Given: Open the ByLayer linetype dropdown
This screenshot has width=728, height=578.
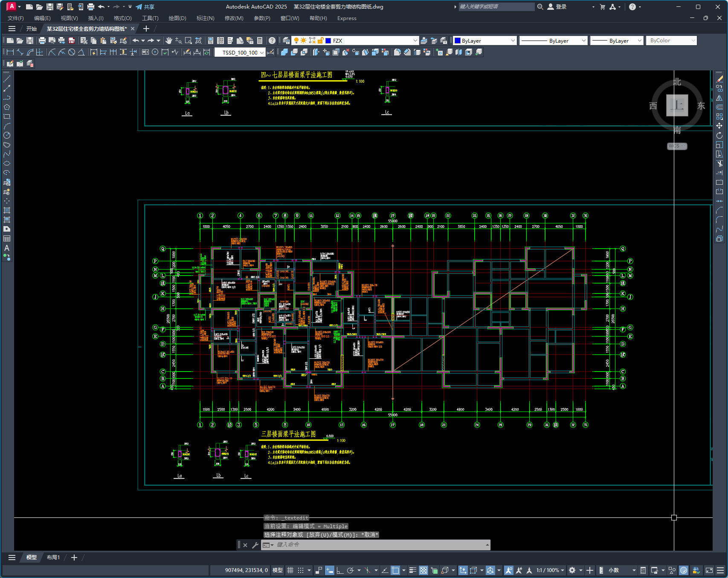Looking at the screenshot, I should (x=554, y=41).
